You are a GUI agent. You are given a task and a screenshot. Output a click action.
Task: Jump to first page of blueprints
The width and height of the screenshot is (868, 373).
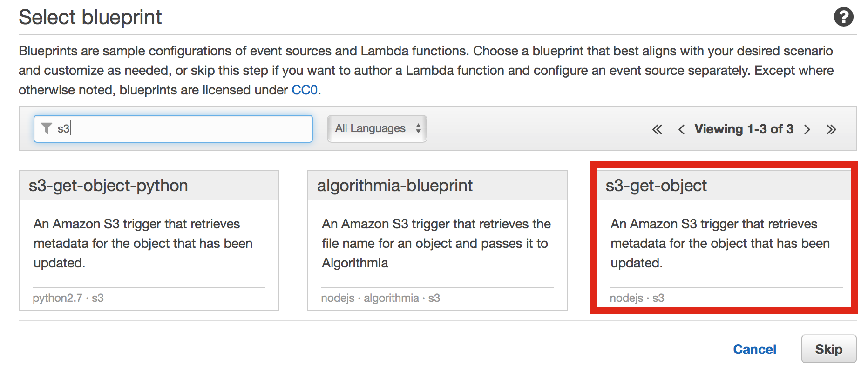point(657,129)
